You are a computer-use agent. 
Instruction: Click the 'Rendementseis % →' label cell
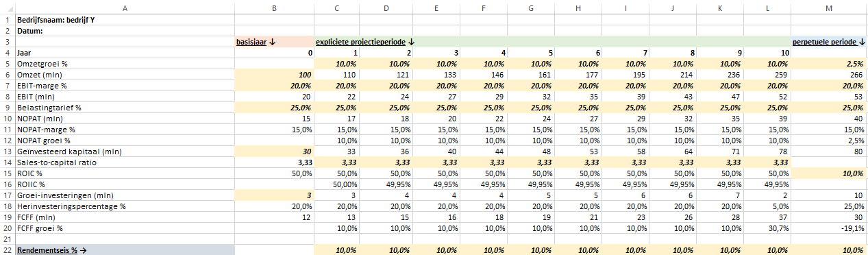[x=125, y=250]
